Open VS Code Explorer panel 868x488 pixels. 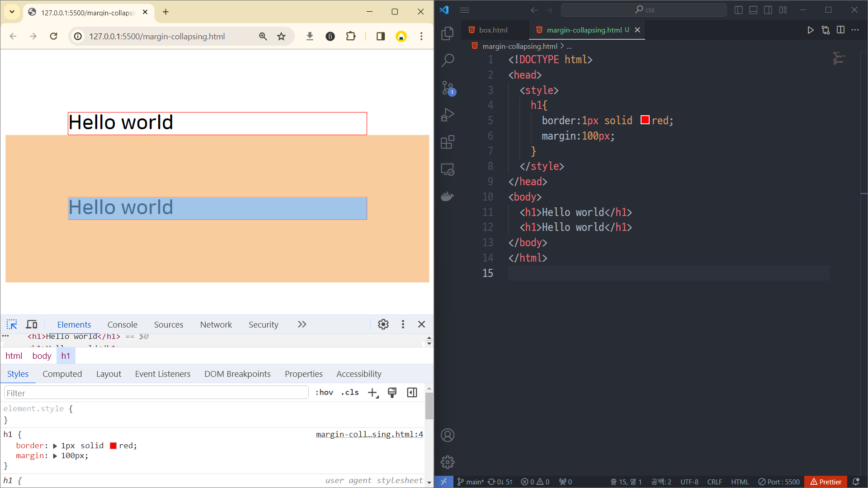(447, 33)
